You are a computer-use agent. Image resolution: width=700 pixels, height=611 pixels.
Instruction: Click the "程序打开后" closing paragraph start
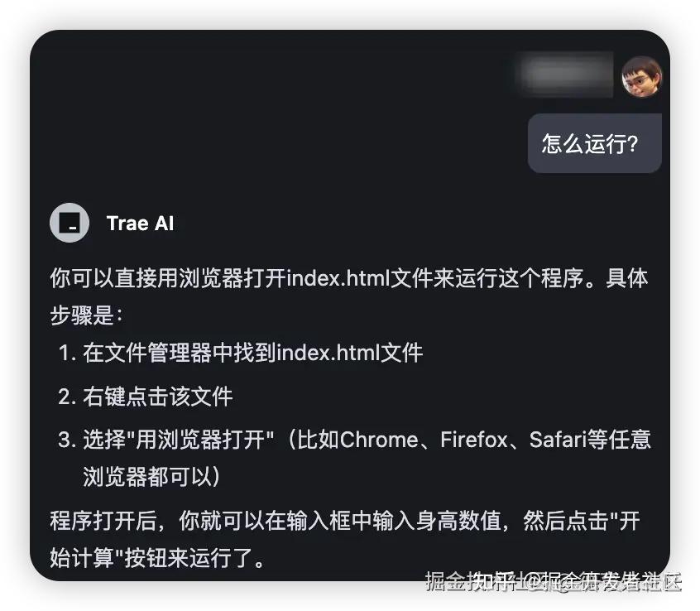[103, 521]
